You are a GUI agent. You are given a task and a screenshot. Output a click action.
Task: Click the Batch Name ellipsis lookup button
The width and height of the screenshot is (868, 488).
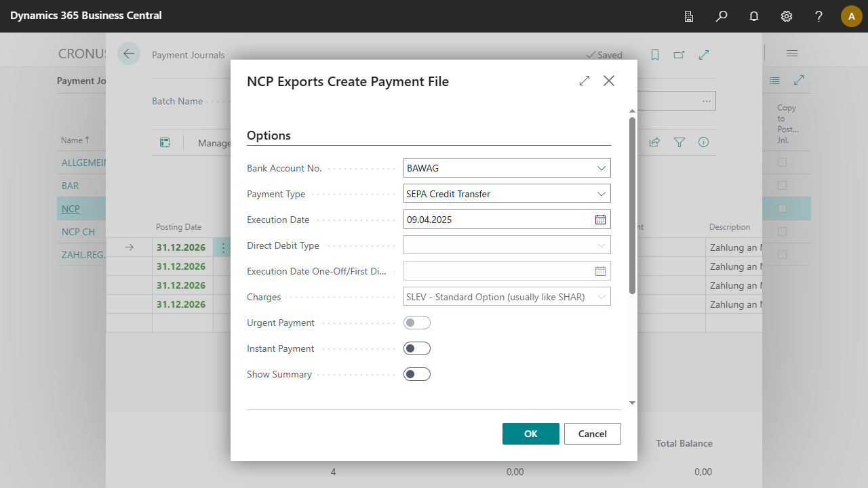coord(707,101)
